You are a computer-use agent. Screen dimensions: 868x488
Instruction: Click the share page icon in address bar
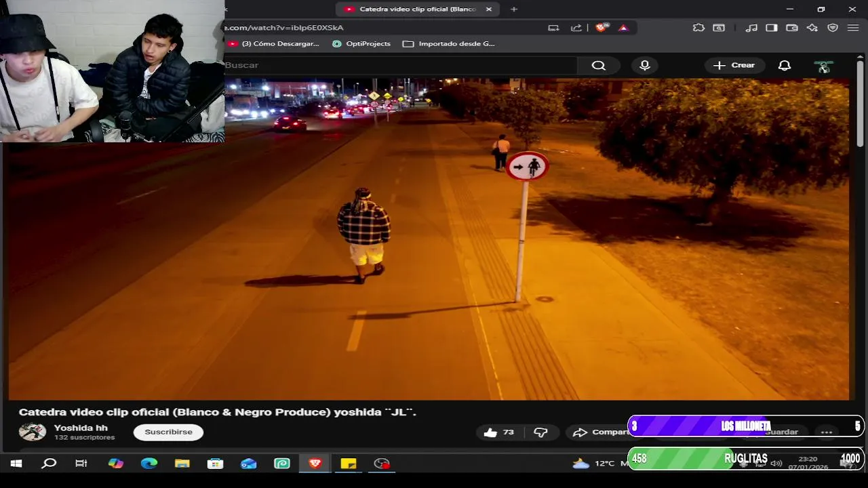pyautogui.click(x=576, y=28)
